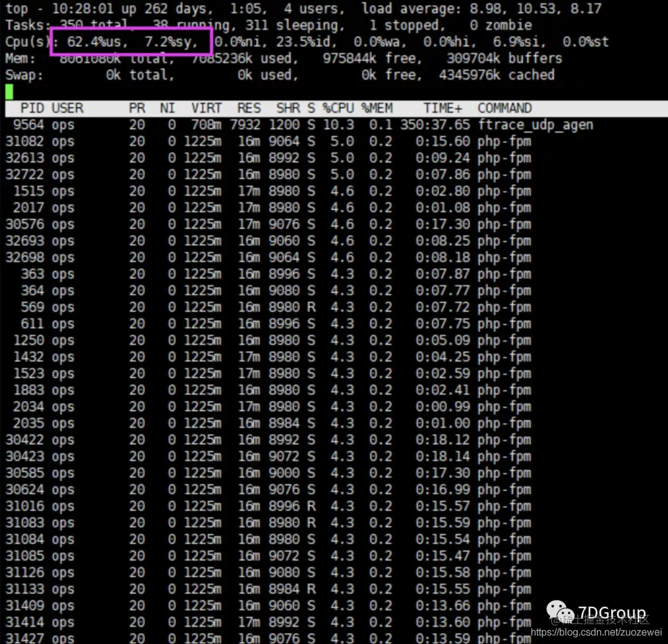Click PID 30423 process row
The width and height of the screenshot is (668, 644).
click(268, 457)
